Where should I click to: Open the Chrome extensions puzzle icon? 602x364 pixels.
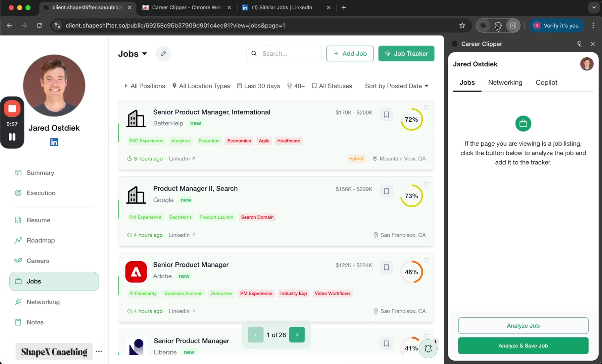[x=498, y=26]
